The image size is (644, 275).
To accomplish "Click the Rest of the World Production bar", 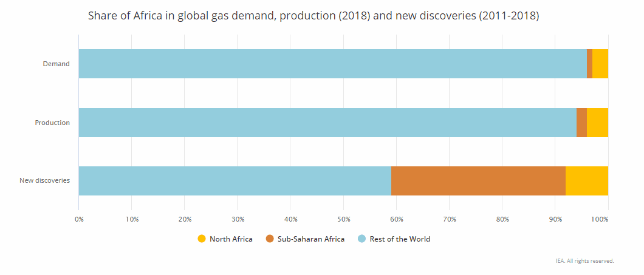I will (x=327, y=123).
